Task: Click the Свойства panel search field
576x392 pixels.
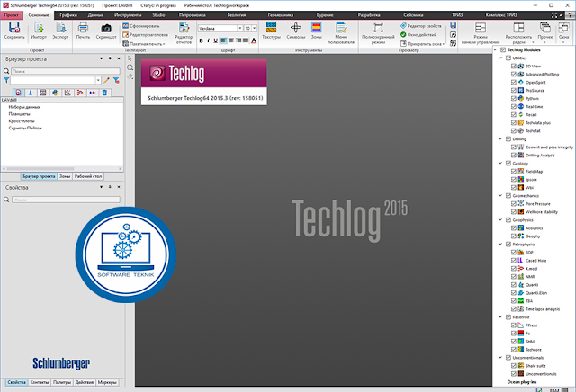Action: (66, 200)
